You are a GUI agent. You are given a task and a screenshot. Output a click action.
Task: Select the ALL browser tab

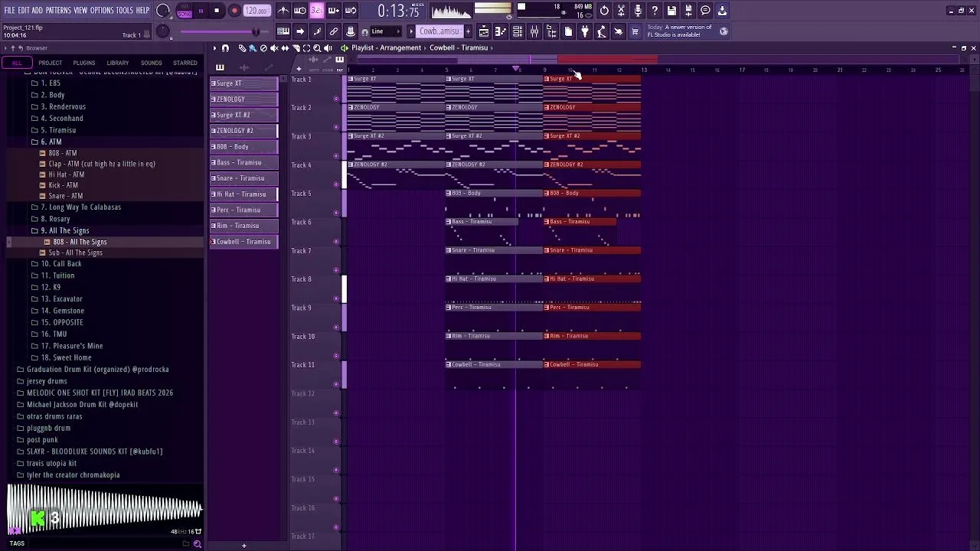pos(17,63)
